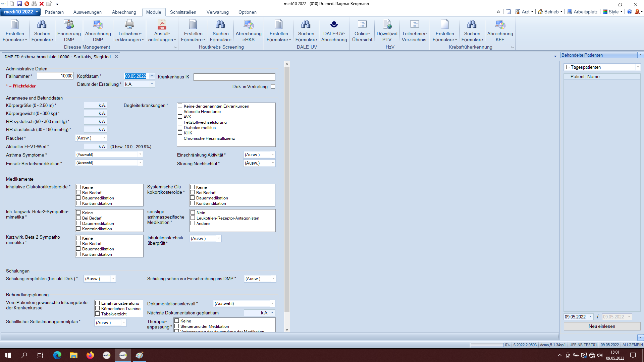Launch Download PTV from the HzV section

tap(387, 30)
